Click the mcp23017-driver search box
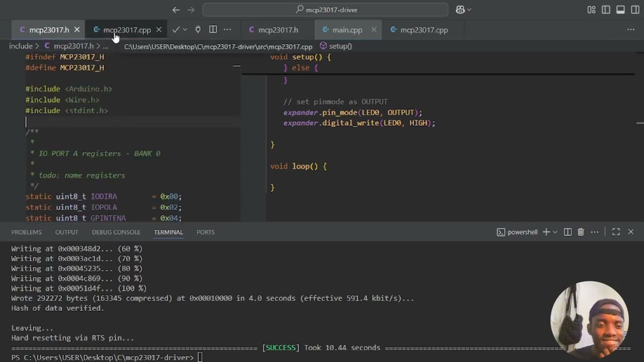The image size is (644, 362). click(325, 10)
